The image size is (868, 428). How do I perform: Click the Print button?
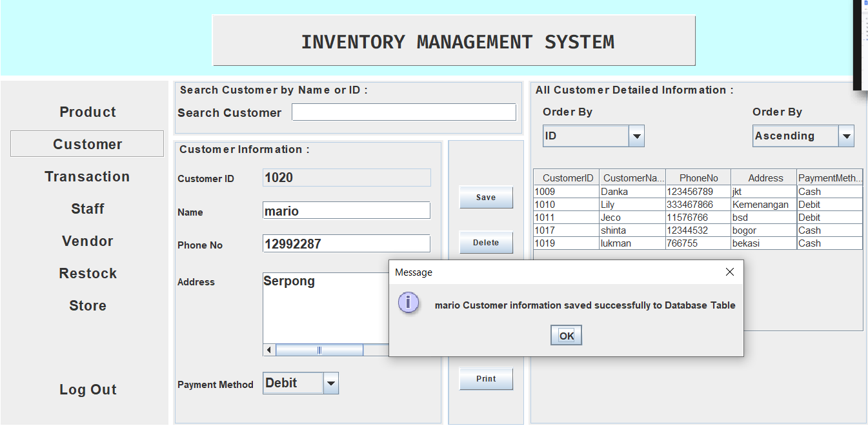click(x=486, y=379)
